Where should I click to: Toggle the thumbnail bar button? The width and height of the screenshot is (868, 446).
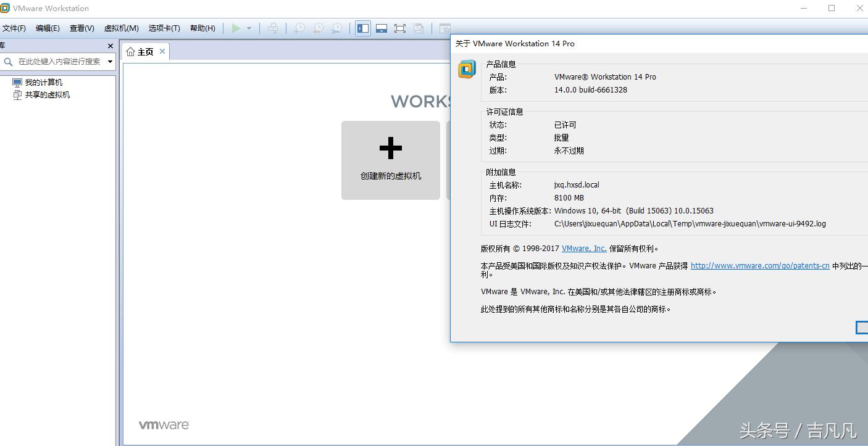[381, 28]
